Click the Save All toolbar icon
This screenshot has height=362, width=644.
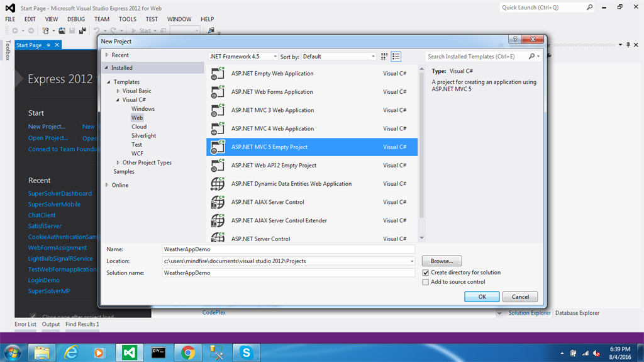[82, 30]
